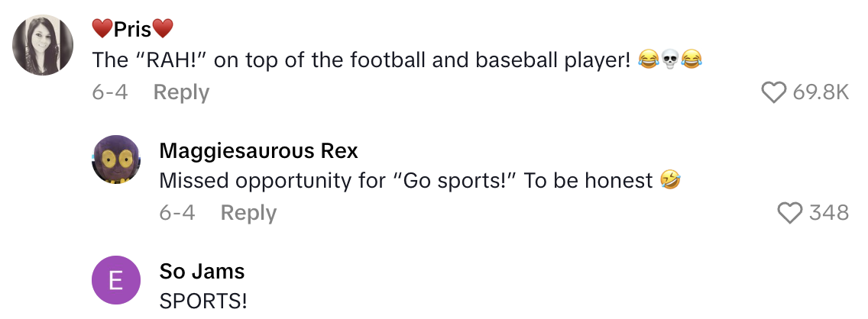This screenshot has height=319, width=868.
Task: Visit Maggiesaurous Rex's profile via username
Action: pos(258,150)
